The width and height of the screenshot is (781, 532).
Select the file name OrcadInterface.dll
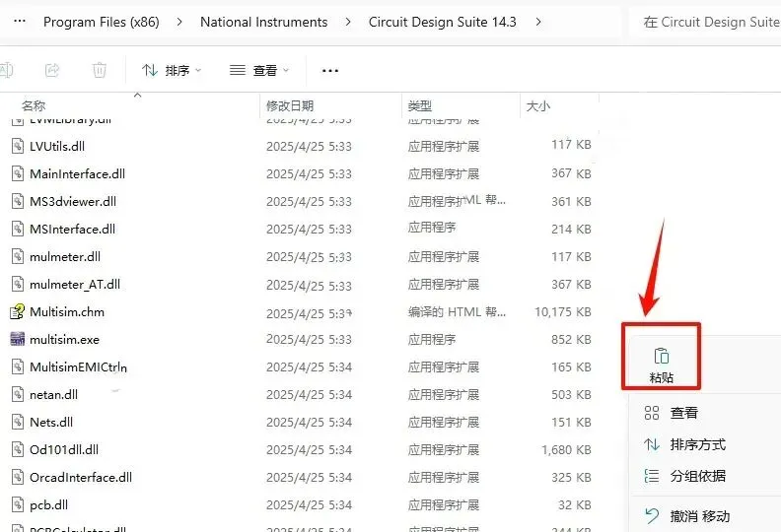tap(81, 477)
